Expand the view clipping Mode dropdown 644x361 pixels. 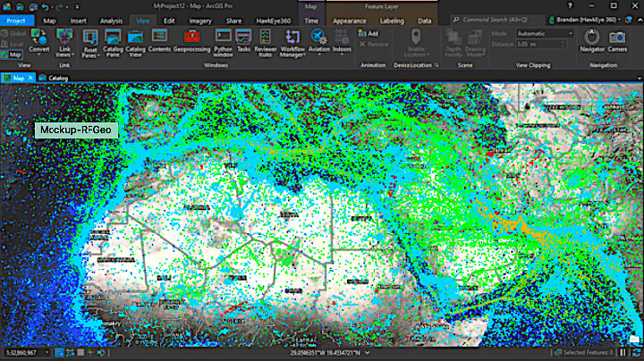click(x=545, y=34)
